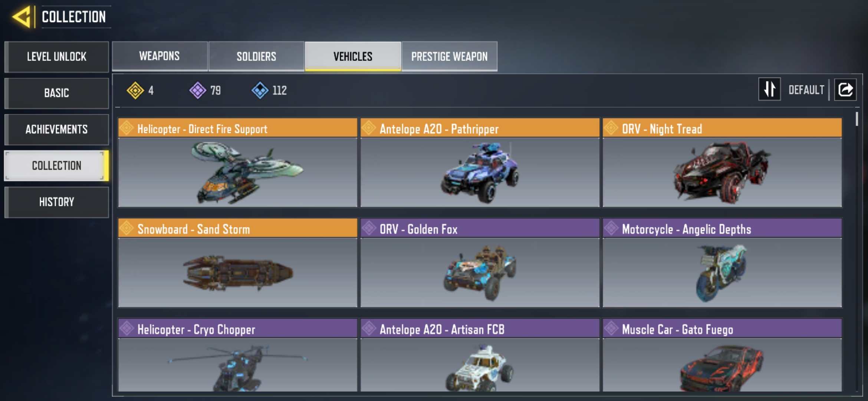Select the epic purple rarity filter icon
Viewport: 868px width, 401px height.
coord(198,90)
